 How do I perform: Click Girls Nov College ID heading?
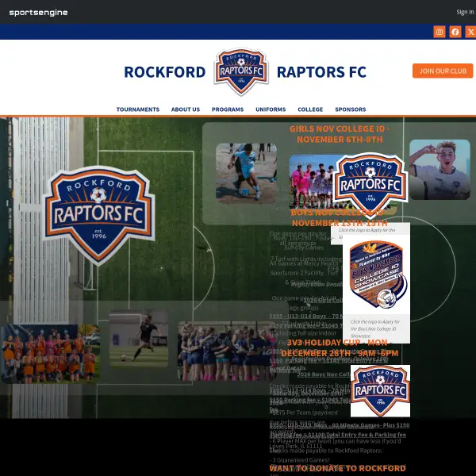pos(340,134)
